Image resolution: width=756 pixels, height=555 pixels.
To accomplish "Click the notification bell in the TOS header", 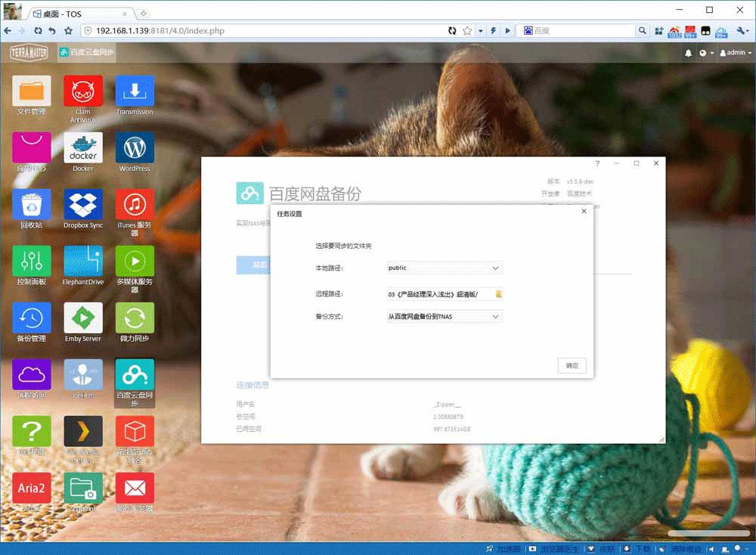I will [x=689, y=52].
